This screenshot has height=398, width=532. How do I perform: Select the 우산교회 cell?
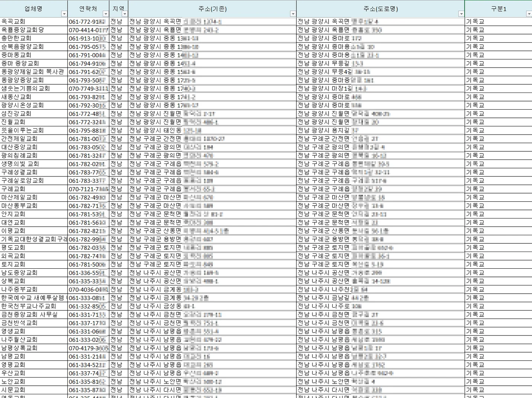34,373
